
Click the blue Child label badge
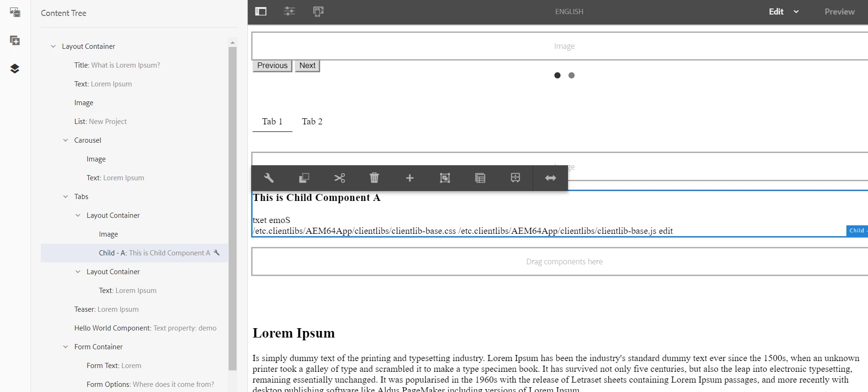point(857,231)
